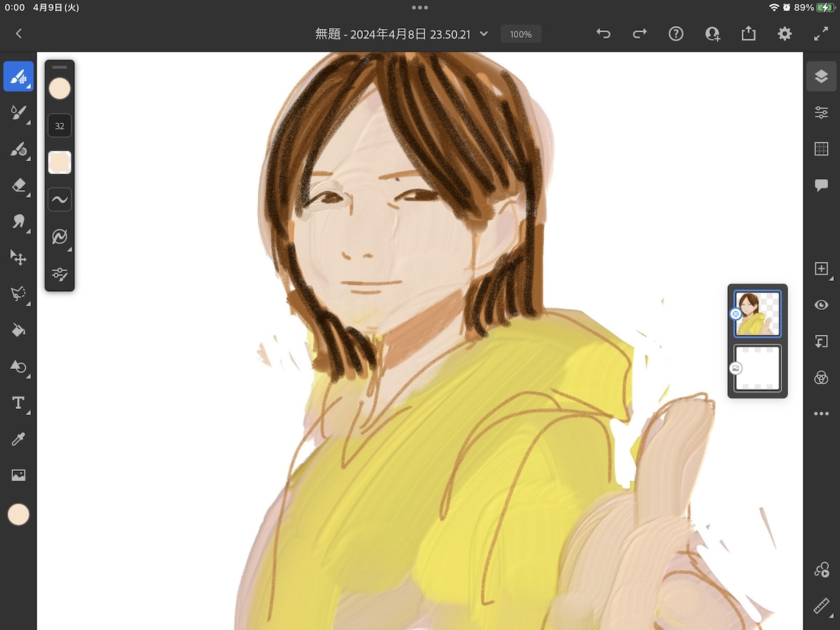Viewport: 840px width, 630px height.
Task: Toggle the ruler drawing aid
Action: [821, 606]
